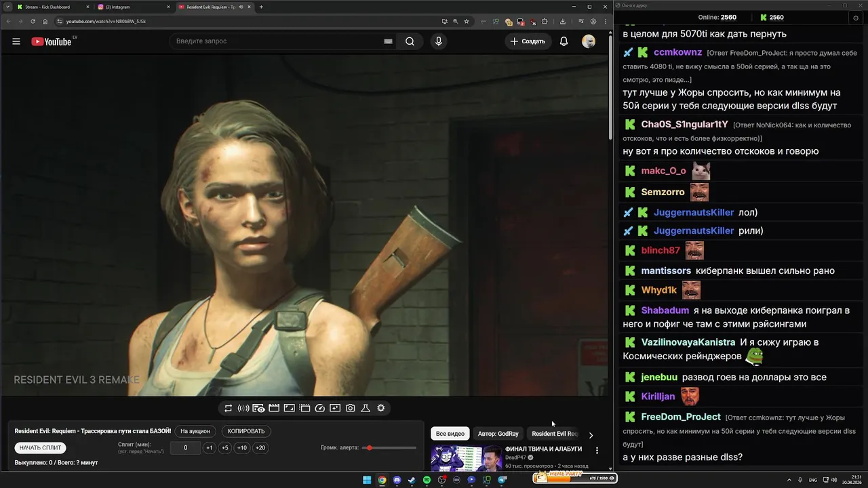Open Chrome from the taskbar
The image size is (868, 488).
(382, 480)
